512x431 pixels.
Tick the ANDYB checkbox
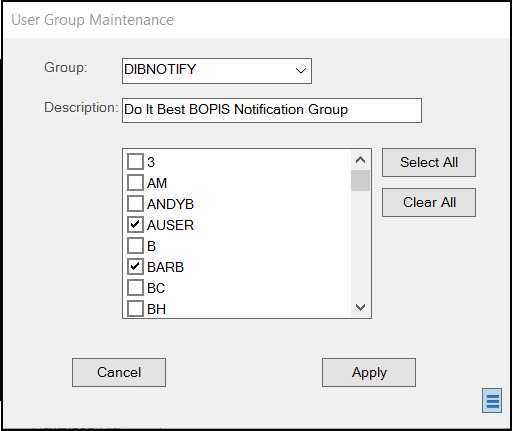click(135, 204)
